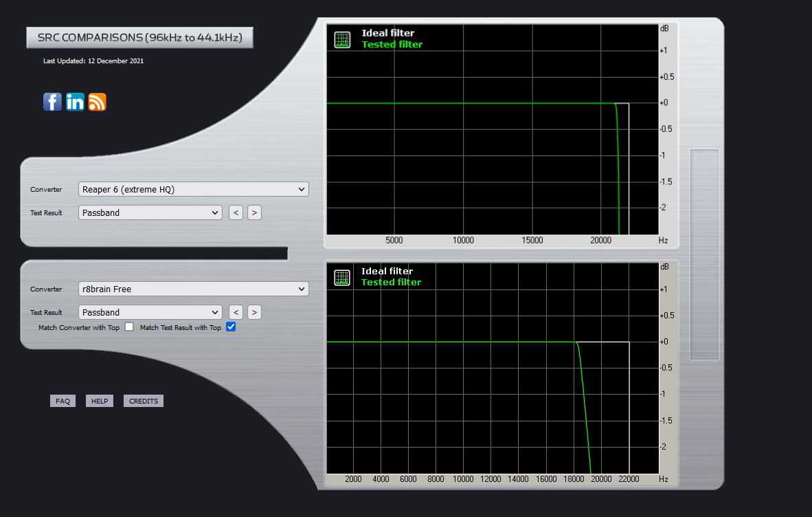The height and width of the screenshot is (517, 812).
Task: Click the Last Updated date text
Action: [93, 60]
